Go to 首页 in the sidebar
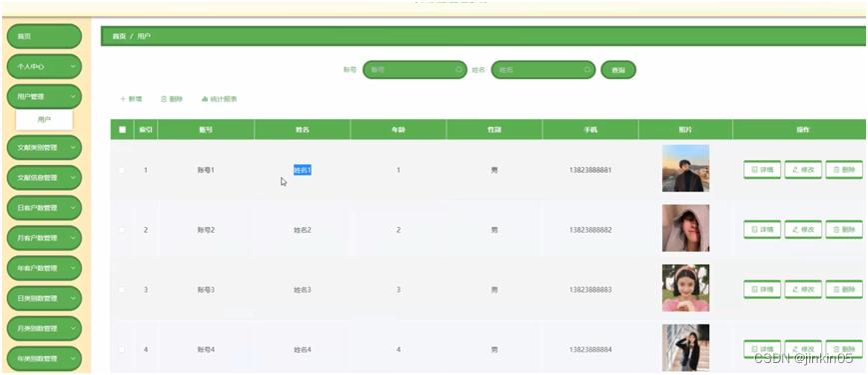Viewport: 868px width, 375px height. pyautogui.click(x=44, y=36)
